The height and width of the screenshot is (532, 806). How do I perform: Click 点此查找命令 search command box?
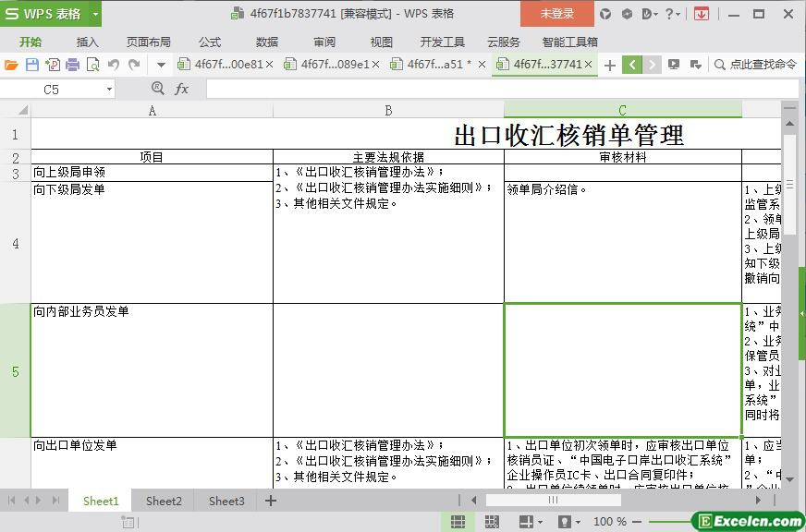(x=755, y=65)
